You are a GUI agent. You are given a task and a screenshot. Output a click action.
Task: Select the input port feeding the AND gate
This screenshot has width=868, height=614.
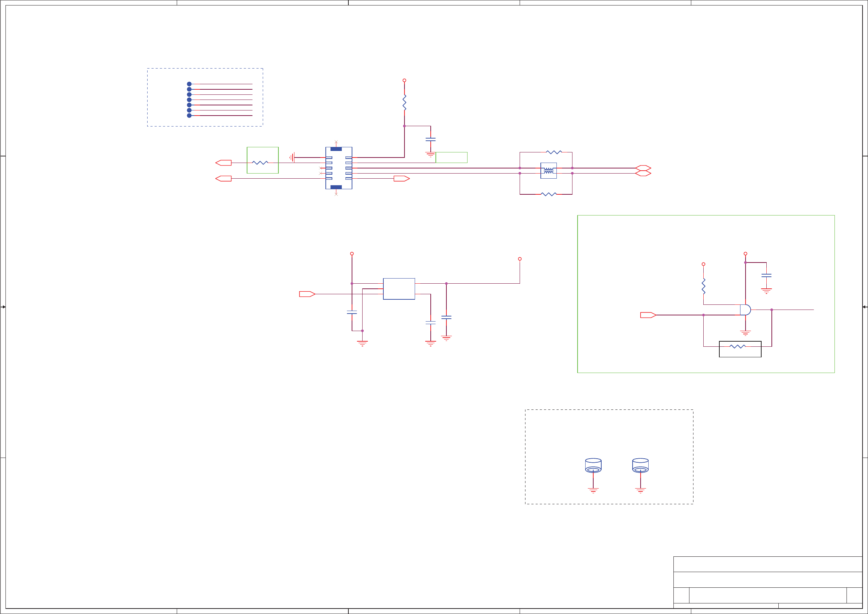click(648, 315)
